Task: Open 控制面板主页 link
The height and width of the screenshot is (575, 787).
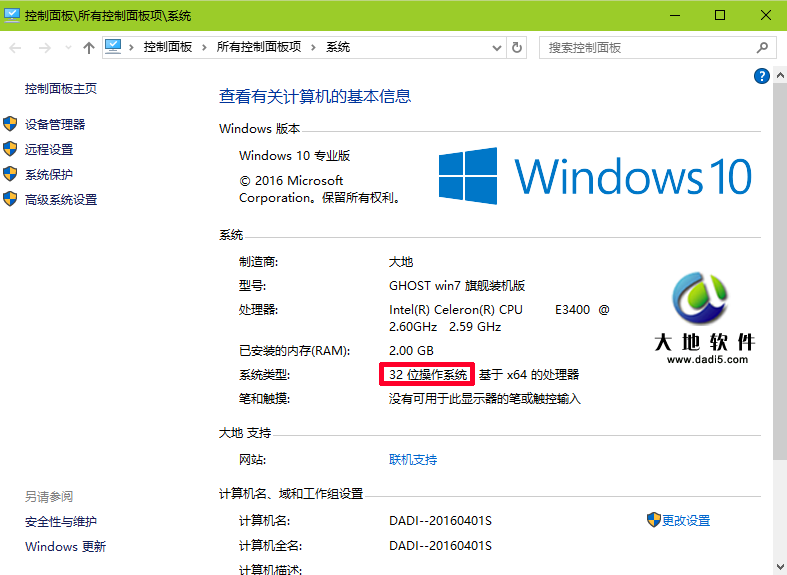Action: click(61, 89)
